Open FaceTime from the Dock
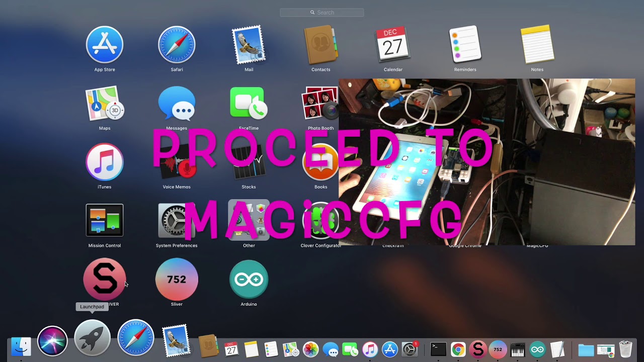644x362 pixels. 350,349
